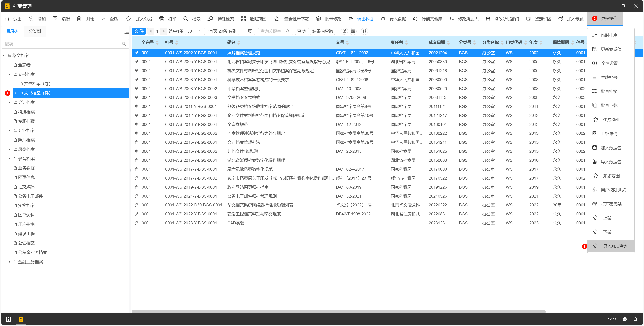This screenshot has height=326, width=644.
Task: Open page size dropdown showing 30
Action: (195, 31)
